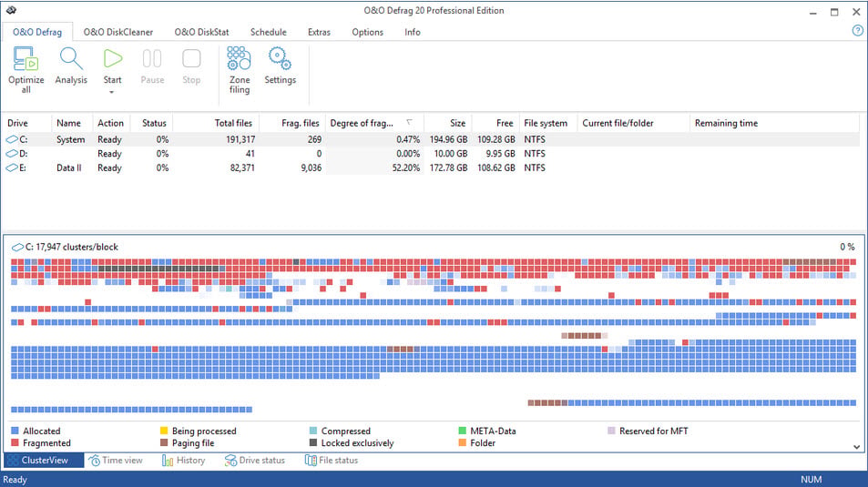Select drive D: icon in list
Image resolution: width=868 pixels, height=487 pixels.
click(x=12, y=153)
